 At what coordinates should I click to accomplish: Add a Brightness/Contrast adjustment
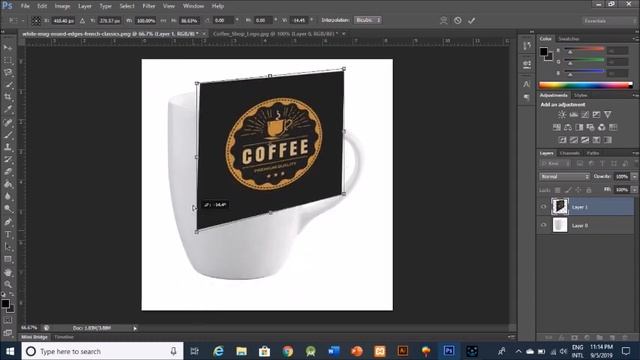coord(562,115)
